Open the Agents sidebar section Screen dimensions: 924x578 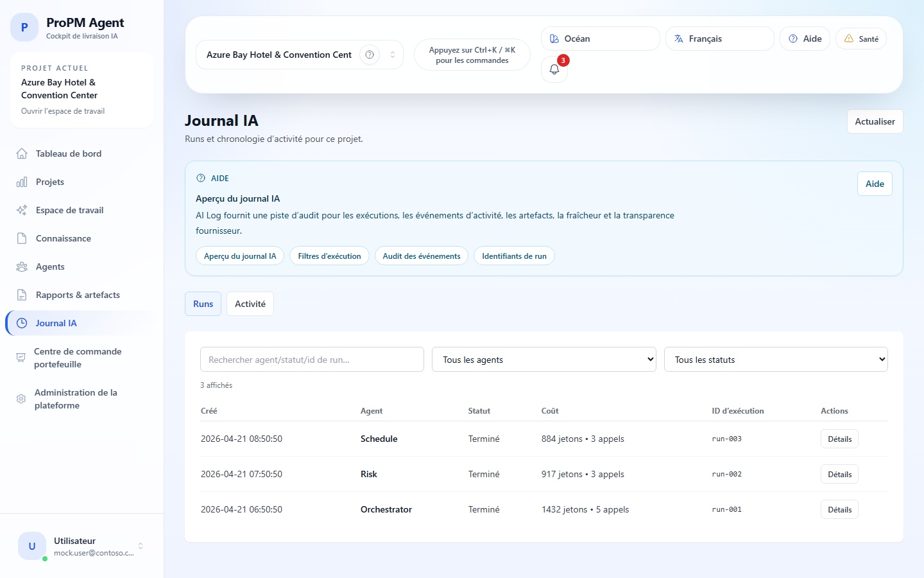tap(50, 267)
